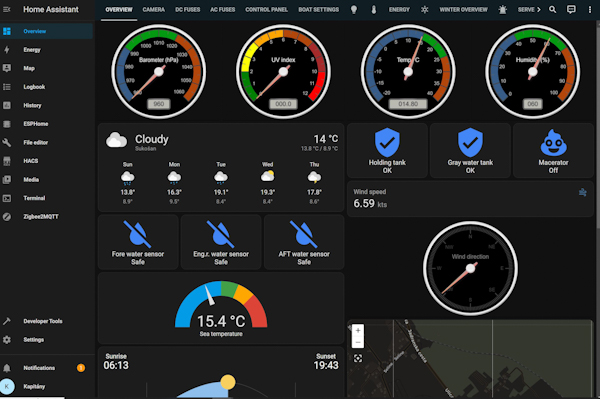The width and height of the screenshot is (600, 399).
Task: Open the Holding tank OK tile
Action: 387,151
